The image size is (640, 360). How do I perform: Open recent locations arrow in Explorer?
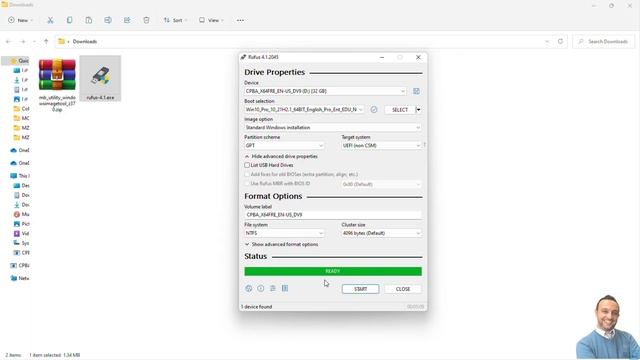34,41
